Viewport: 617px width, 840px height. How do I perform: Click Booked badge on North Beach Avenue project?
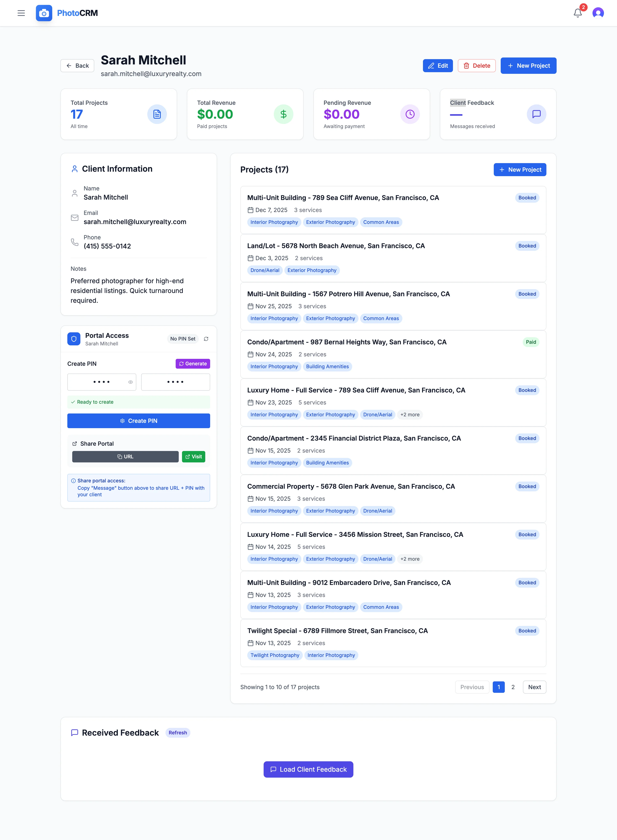click(x=527, y=246)
